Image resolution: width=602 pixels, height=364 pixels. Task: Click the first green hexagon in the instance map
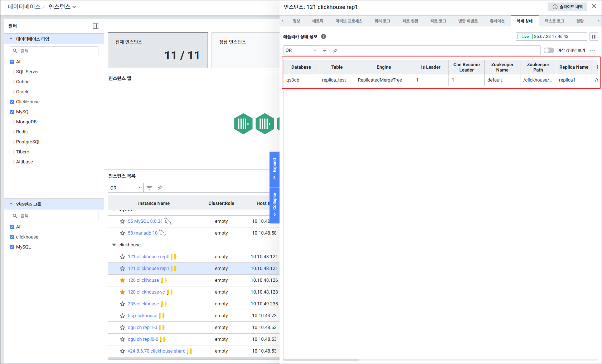(x=243, y=124)
